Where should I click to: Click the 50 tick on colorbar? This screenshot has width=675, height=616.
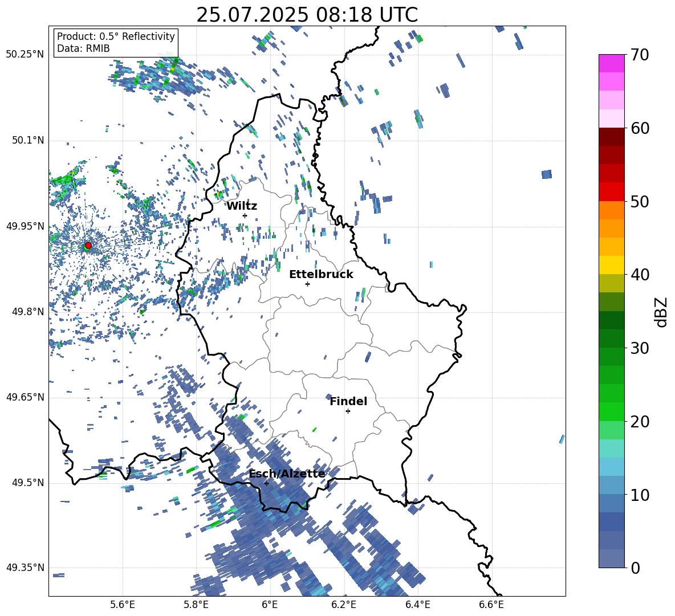click(640, 201)
